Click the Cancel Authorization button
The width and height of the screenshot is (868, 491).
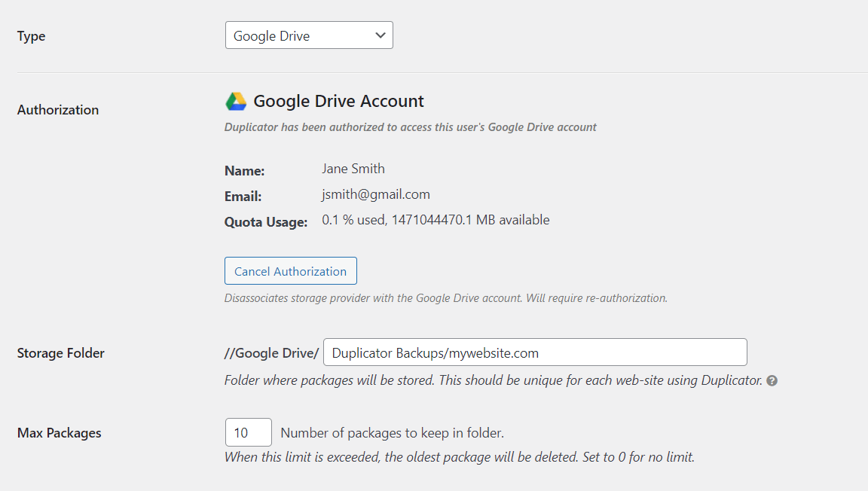(291, 270)
